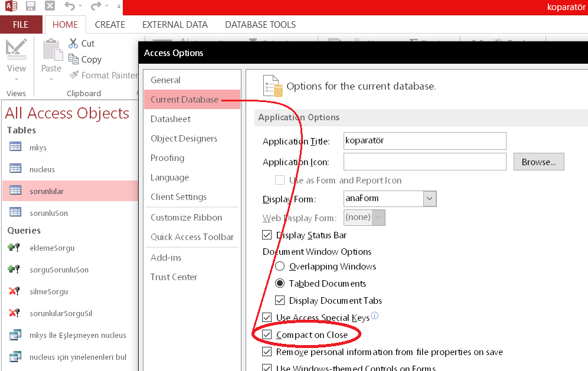The image size is (588, 371).
Task: Click the Copy icon in Clipboard group
Action: (73, 59)
